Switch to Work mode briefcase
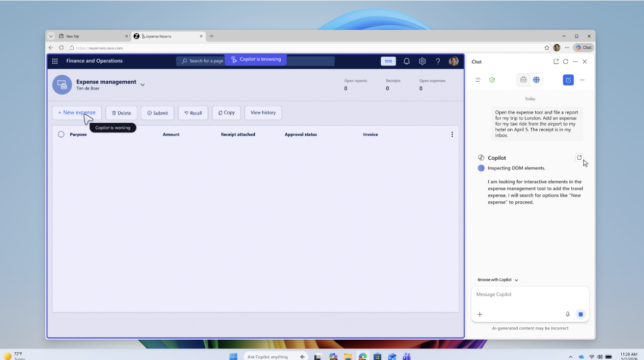 524,80
